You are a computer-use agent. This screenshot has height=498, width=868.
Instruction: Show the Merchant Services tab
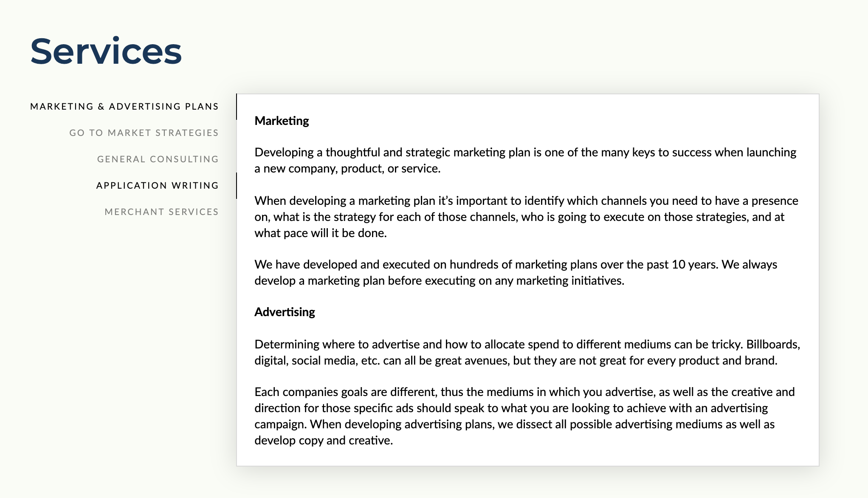162,212
